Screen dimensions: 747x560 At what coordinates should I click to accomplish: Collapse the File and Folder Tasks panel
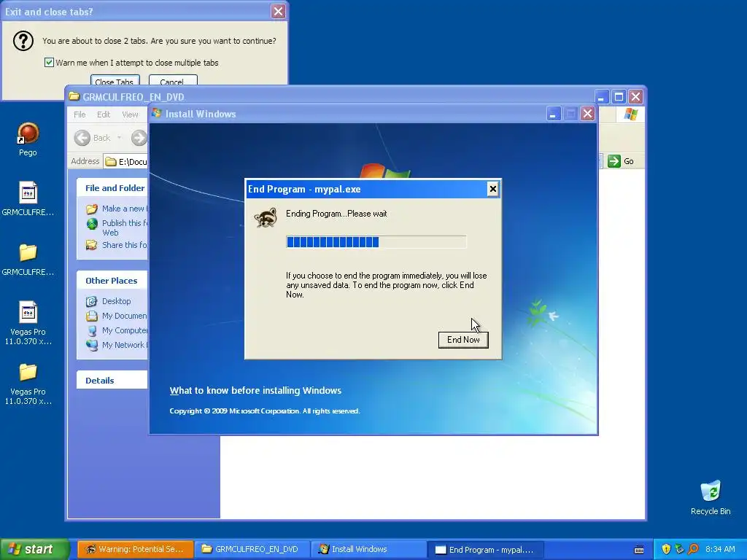click(112, 188)
